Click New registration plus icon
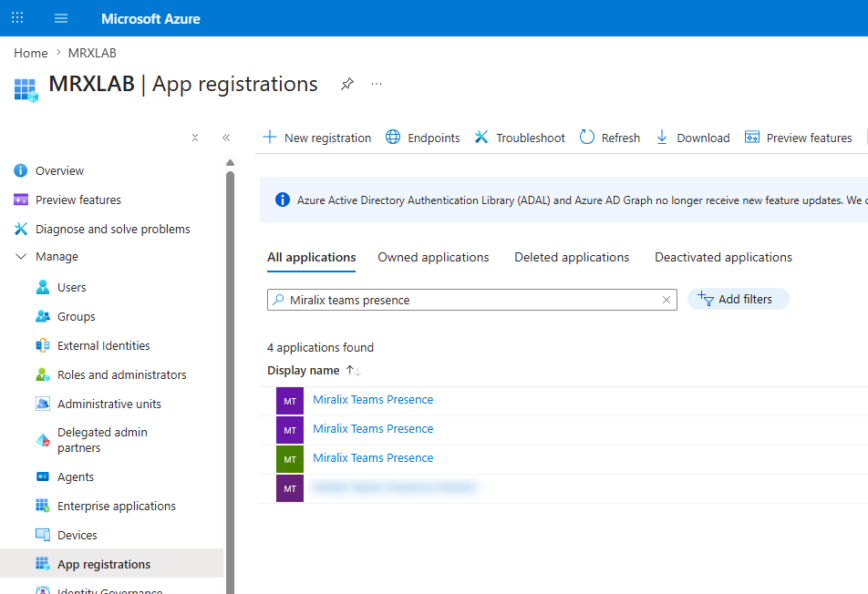868x594 pixels. click(270, 138)
